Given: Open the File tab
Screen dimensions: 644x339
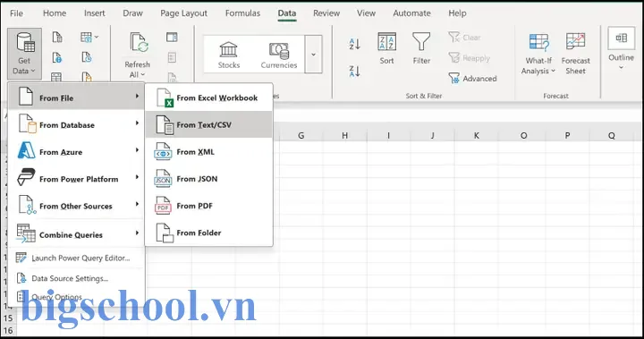Looking at the screenshot, I should click(x=16, y=13).
